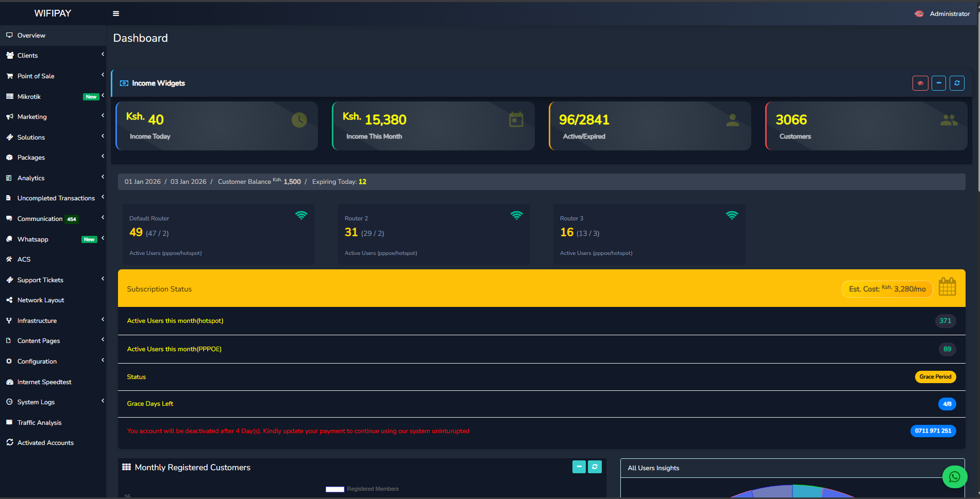The image size is (980, 499).
Task: Open the floating WhatsApp chat icon
Action: coord(954,477)
